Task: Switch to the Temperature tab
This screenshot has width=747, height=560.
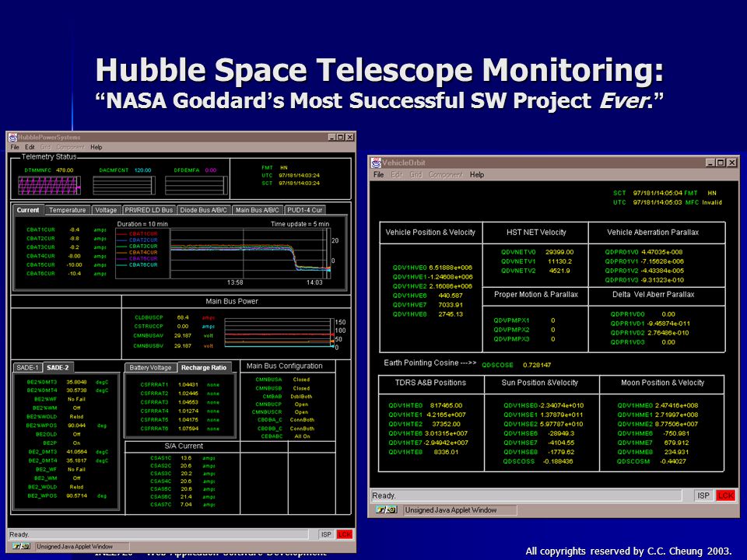Action: pos(68,210)
